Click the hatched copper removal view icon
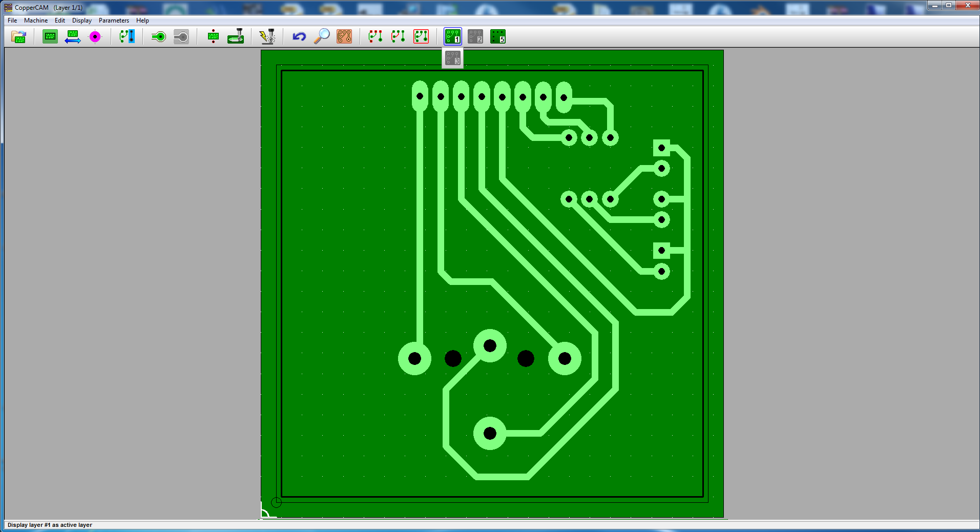 point(181,36)
